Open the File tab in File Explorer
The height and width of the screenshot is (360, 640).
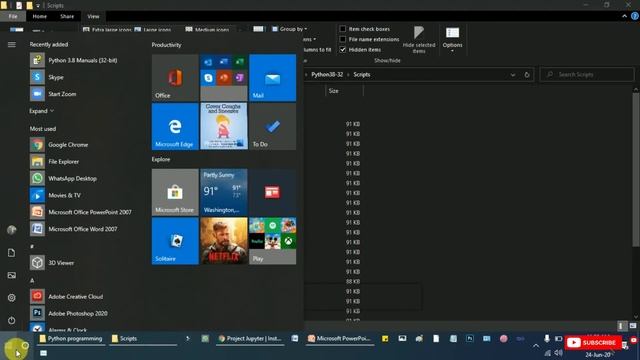tap(13, 16)
